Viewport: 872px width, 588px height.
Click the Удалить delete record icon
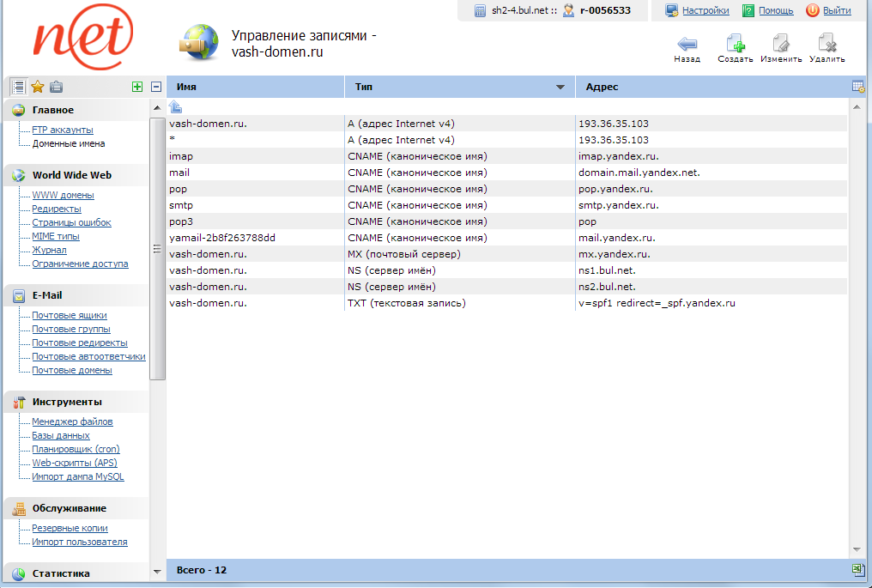(827, 45)
